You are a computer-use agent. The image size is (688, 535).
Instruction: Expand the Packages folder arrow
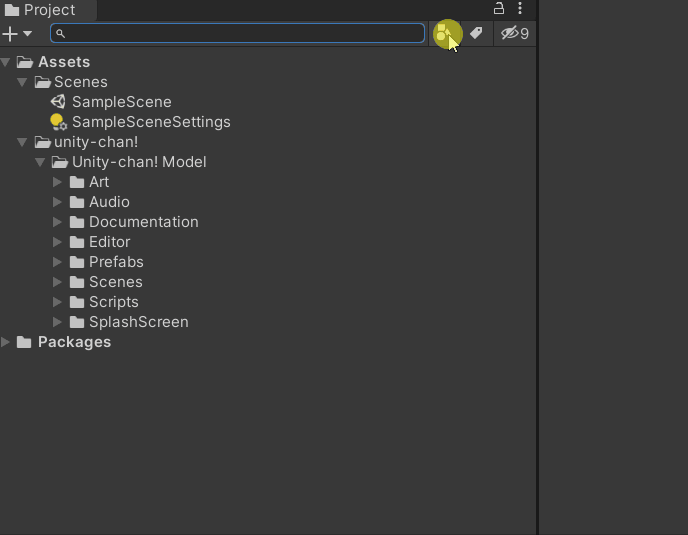[6, 342]
